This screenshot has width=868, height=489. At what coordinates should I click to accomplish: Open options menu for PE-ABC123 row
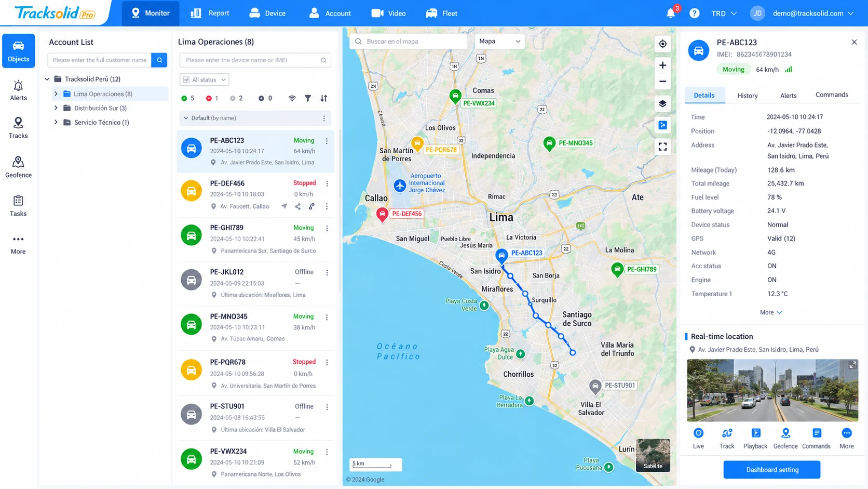pyautogui.click(x=327, y=141)
